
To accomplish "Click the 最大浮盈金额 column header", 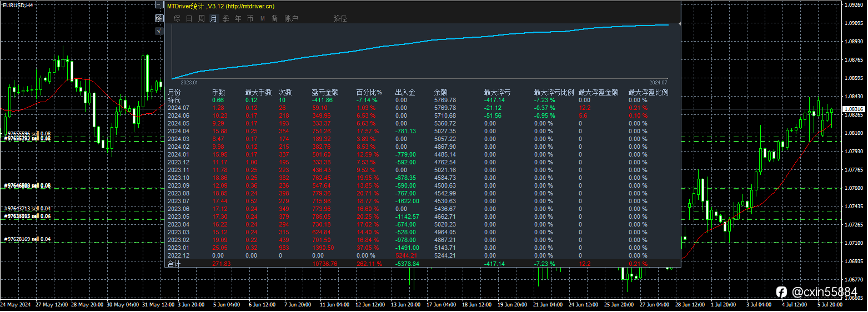I will pos(599,93).
